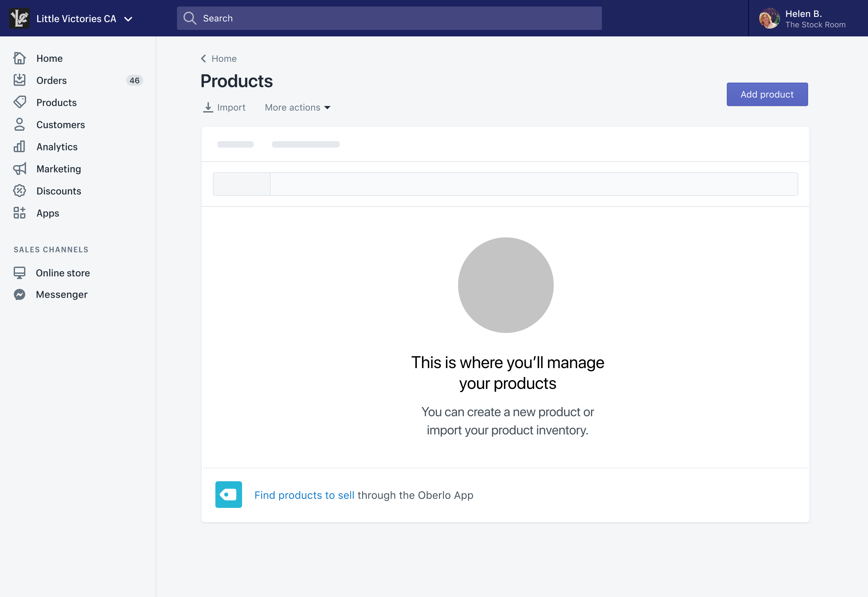Click the Online store monitor icon
Screen dimensions: 868x597
[20, 273]
